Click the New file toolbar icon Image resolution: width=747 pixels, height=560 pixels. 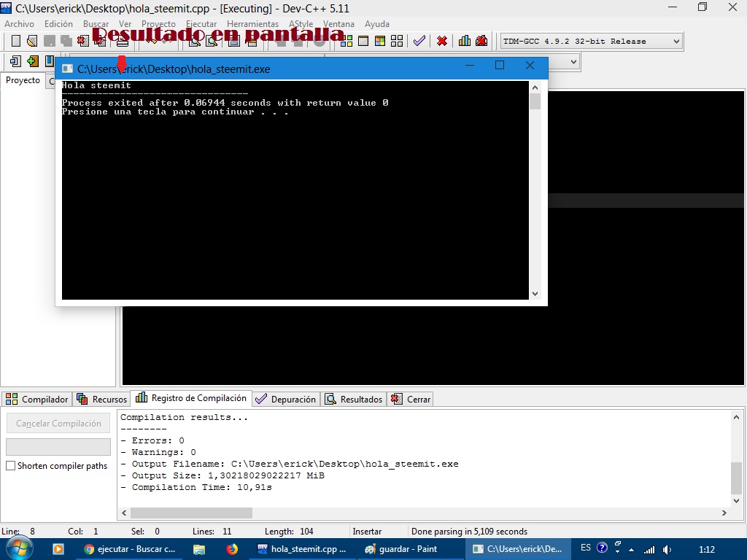(x=16, y=41)
